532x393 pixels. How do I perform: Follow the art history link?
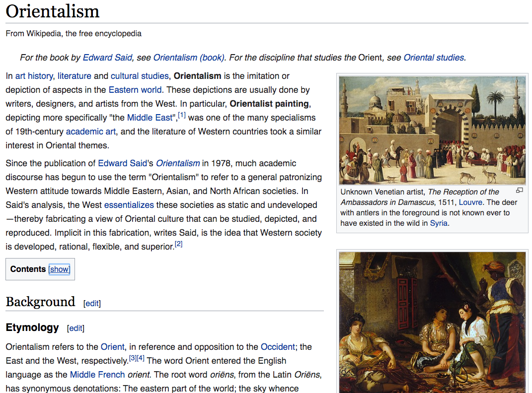click(34, 76)
